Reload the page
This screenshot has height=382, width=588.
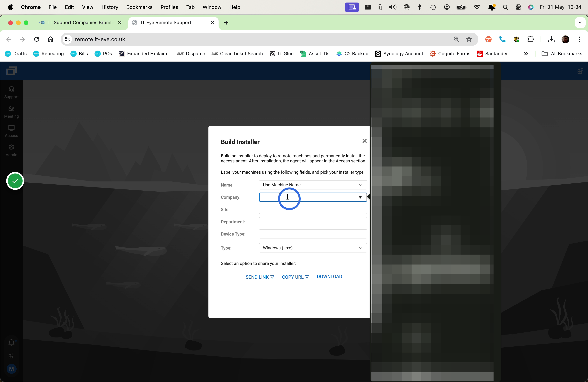pos(37,39)
